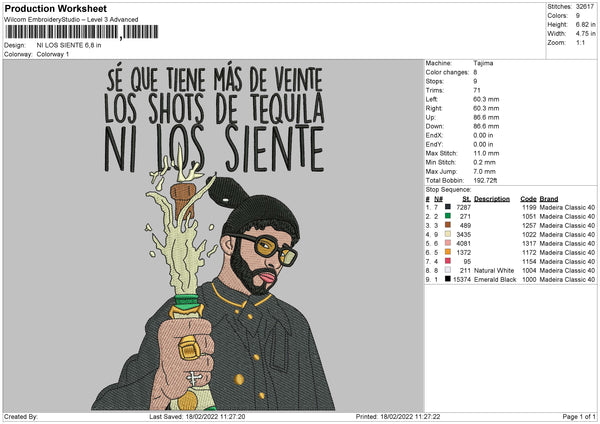
Task: Choose the red swatch for code 1154
Action: point(447,261)
